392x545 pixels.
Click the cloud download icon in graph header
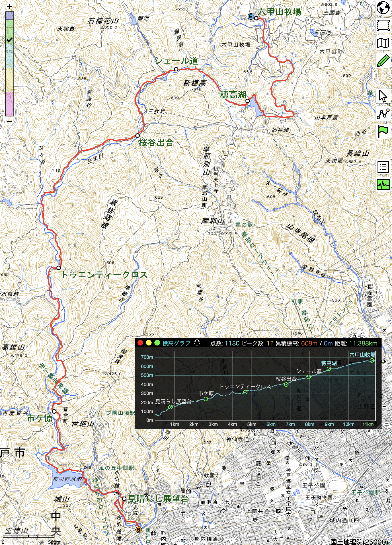(197, 343)
